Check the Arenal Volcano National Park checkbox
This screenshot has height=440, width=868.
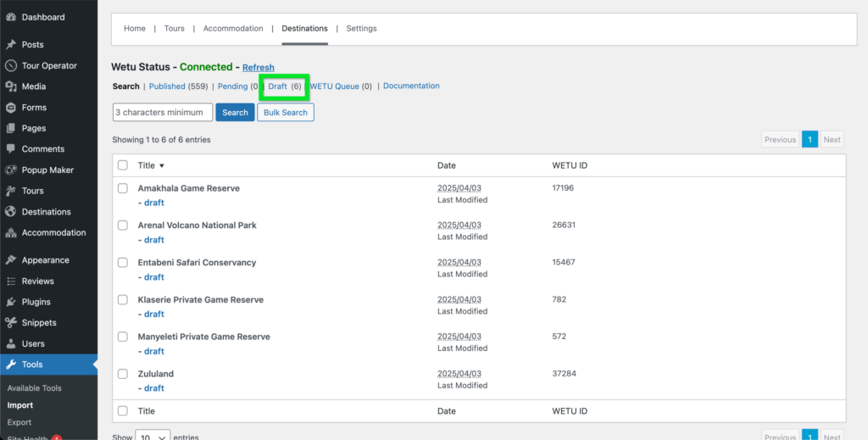point(123,226)
